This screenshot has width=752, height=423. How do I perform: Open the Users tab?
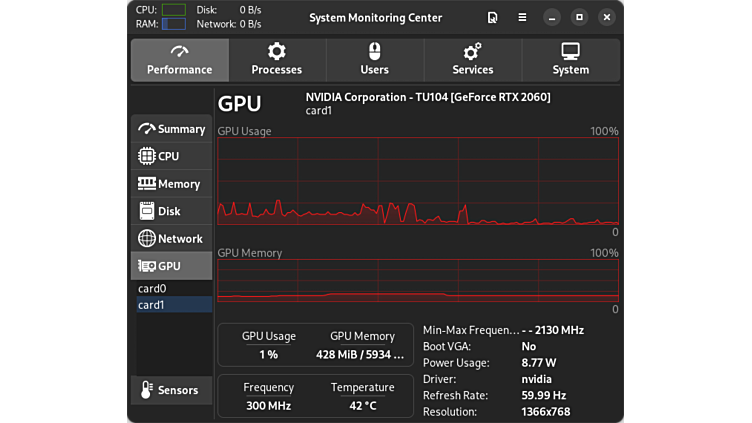pos(374,60)
